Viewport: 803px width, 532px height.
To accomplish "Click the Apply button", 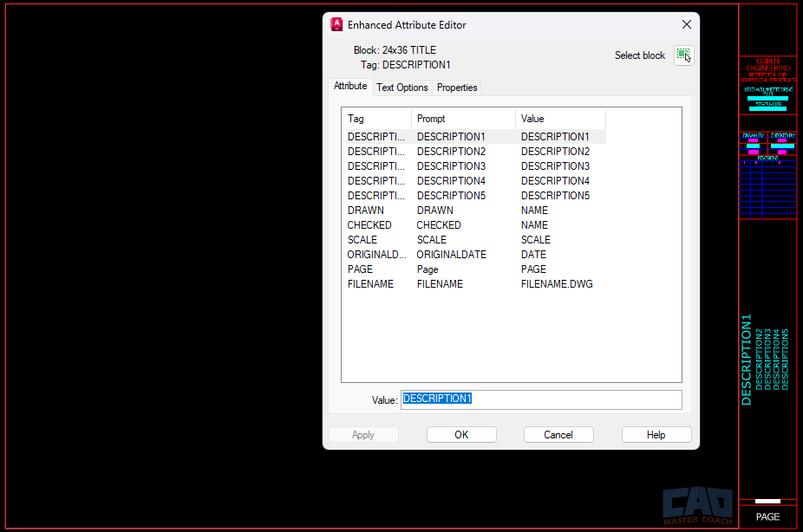I will click(x=363, y=434).
